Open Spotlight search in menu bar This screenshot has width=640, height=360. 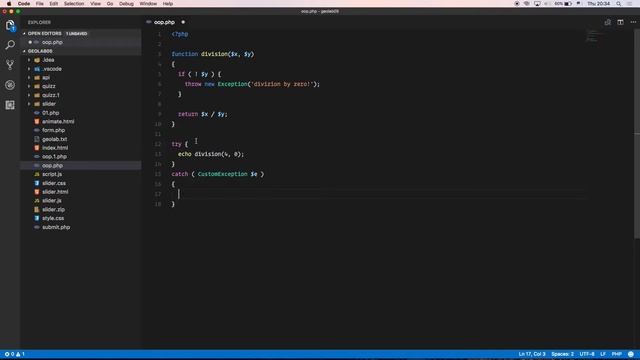coord(619,4)
